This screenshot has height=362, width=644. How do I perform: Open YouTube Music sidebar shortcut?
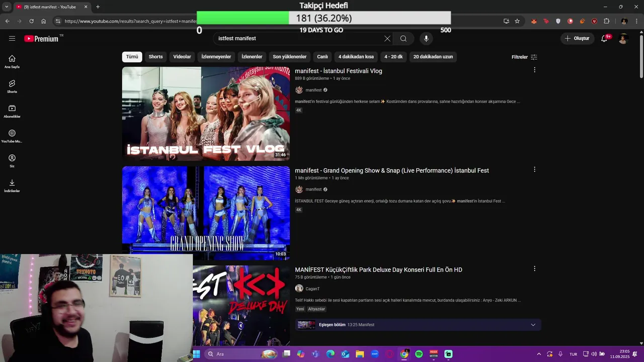(12, 136)
